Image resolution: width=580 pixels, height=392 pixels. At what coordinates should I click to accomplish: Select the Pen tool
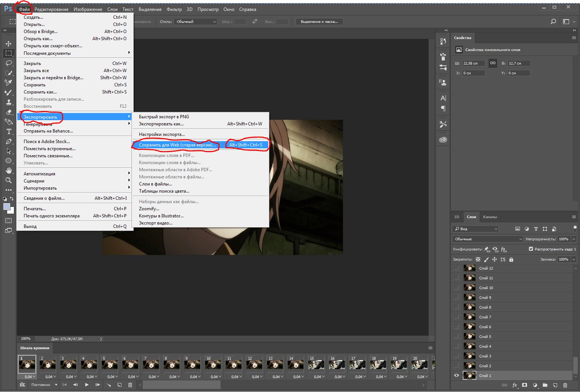pyautogui.click(x=9, y=141)
